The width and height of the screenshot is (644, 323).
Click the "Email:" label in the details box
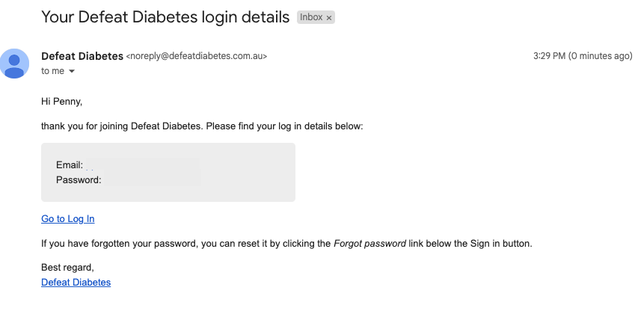coord(70,164)
